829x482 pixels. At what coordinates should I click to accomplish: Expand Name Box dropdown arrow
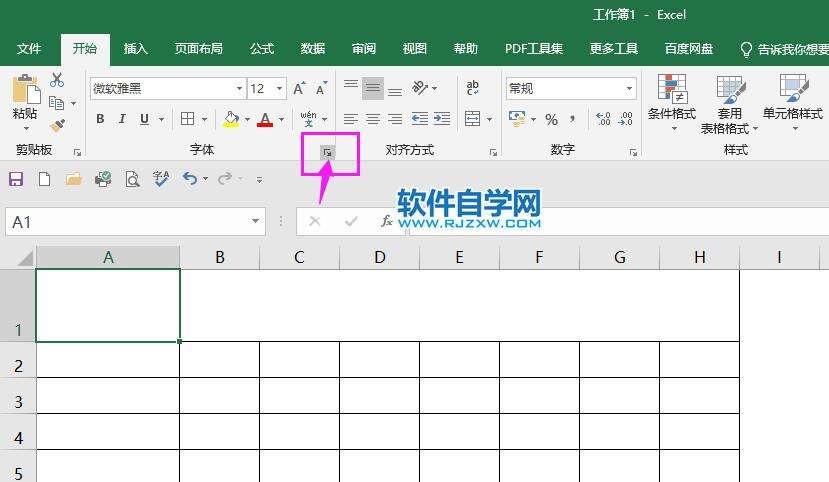[255, 221]
